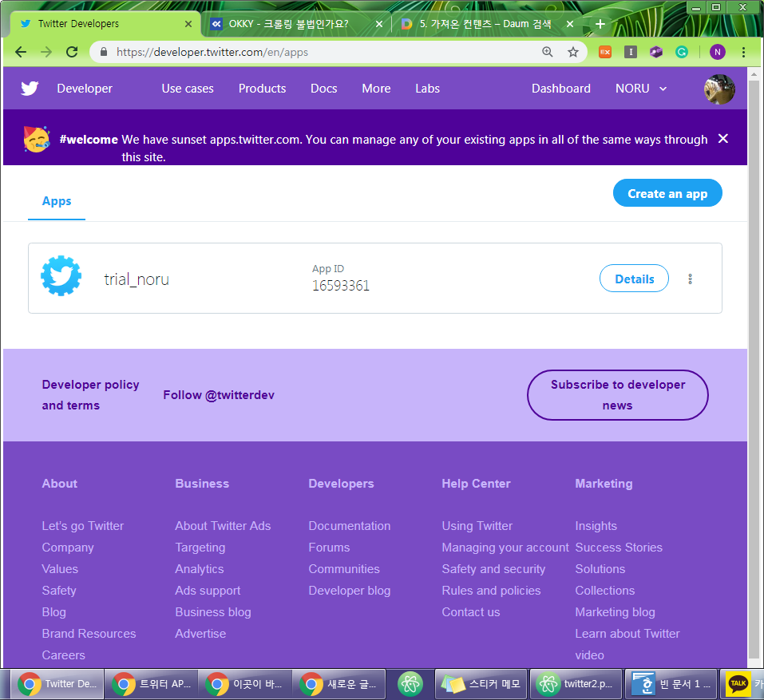Click Create an app button

point(667,193)
